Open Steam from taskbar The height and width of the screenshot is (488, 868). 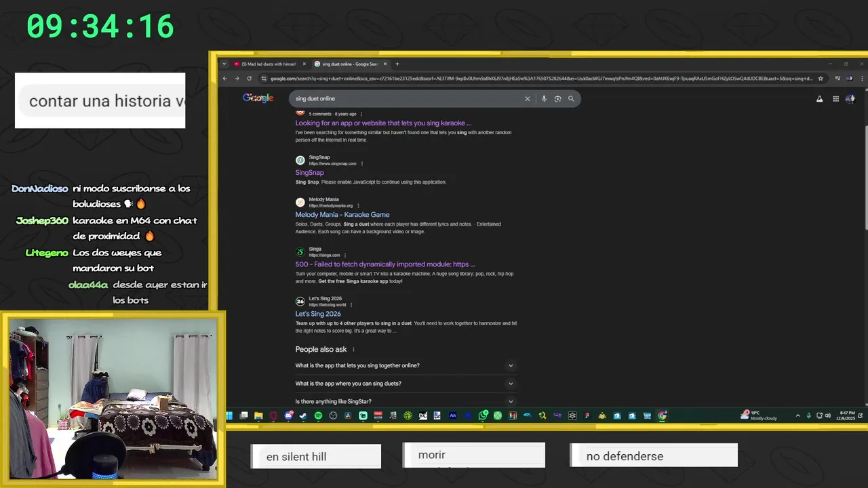[x=303, y=415]
